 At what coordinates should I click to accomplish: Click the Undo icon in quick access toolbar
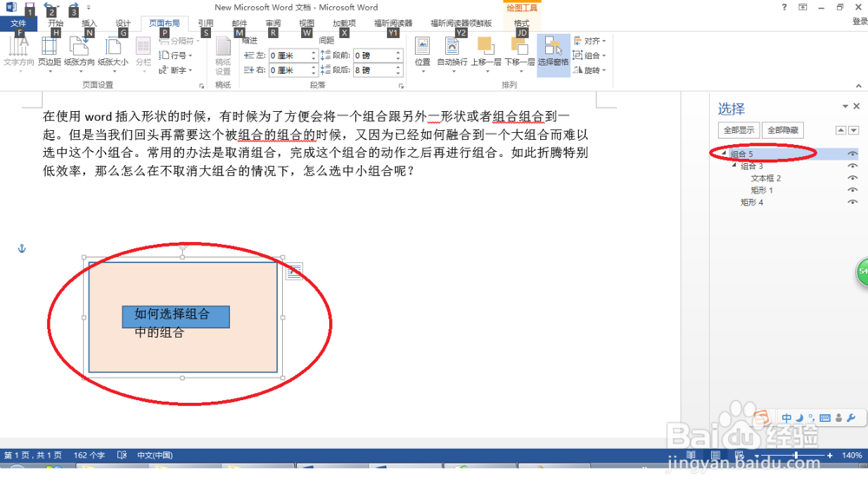(49, 8)
